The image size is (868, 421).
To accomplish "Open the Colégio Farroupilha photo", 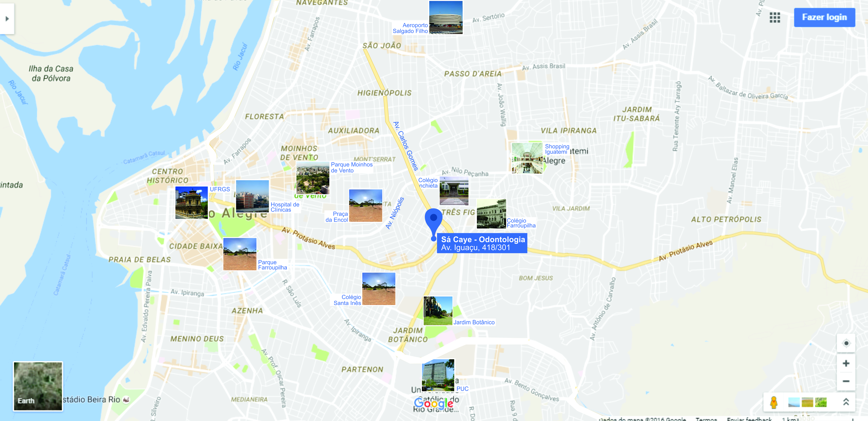I will (491, 214).
